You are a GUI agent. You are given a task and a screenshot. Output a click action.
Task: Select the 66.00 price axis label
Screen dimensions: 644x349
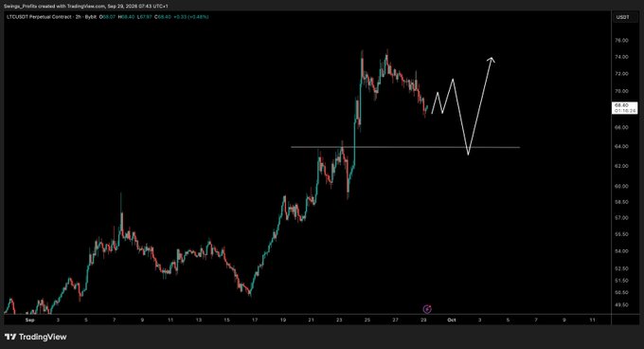click(x=621, y=127)
